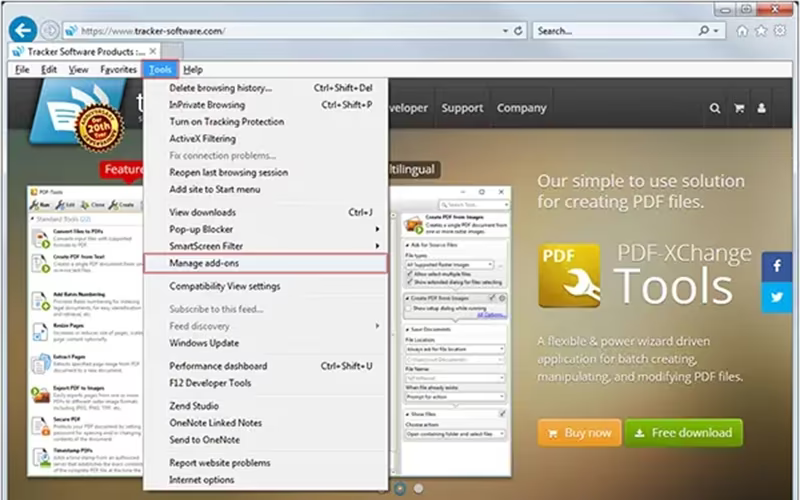The width and height of the screenshot is (800, 500).
Task: Open the File menu
Action: pyautogui.click(x=22, y=69)
